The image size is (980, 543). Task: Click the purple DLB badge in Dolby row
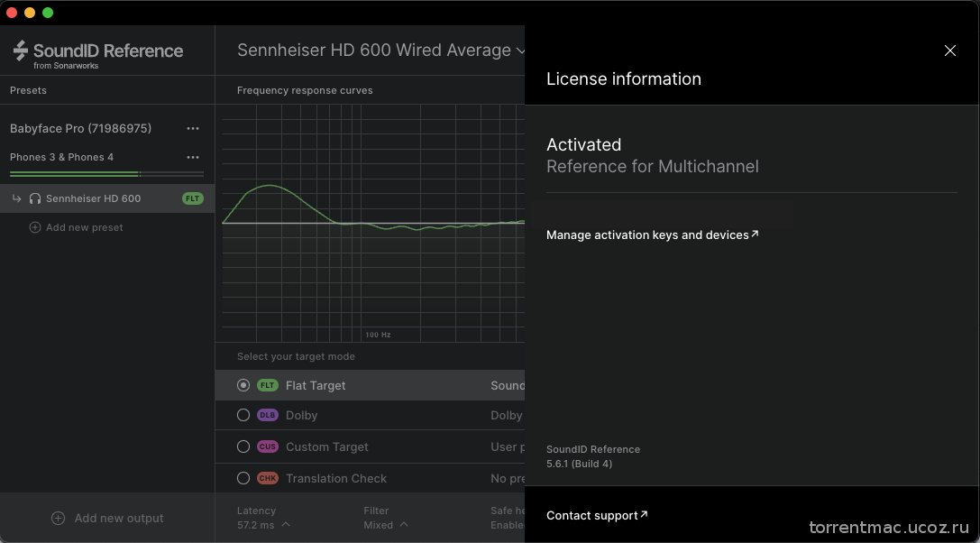tap(267, 415)
